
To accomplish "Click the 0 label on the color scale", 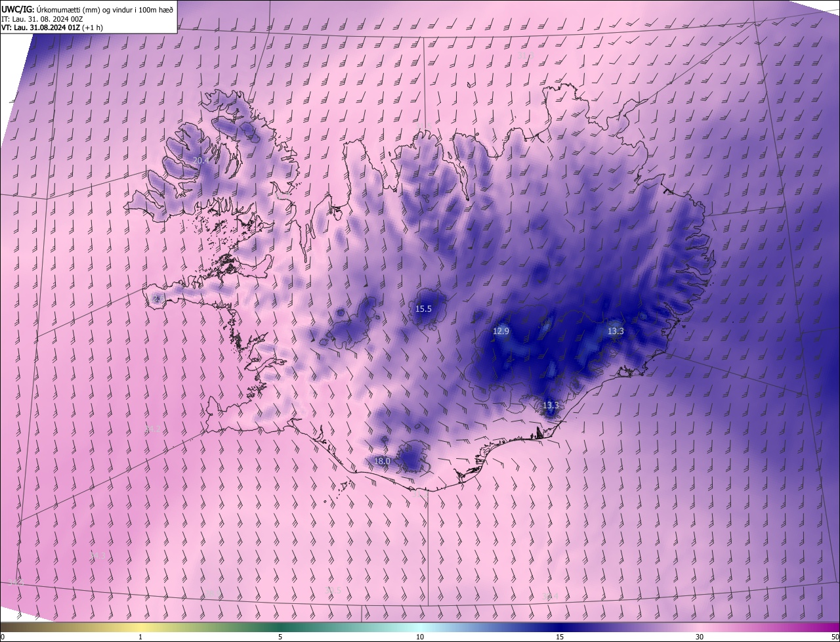I will pos(3,637).
